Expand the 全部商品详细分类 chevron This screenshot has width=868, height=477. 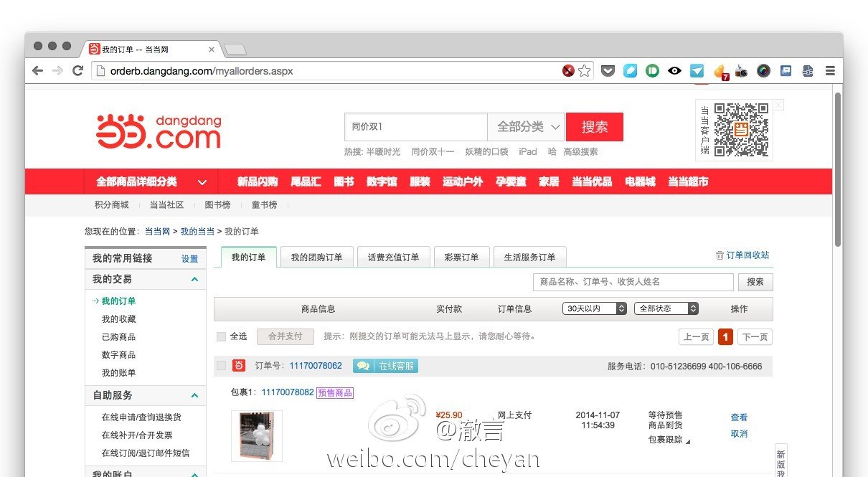click(x=202, y=182)
